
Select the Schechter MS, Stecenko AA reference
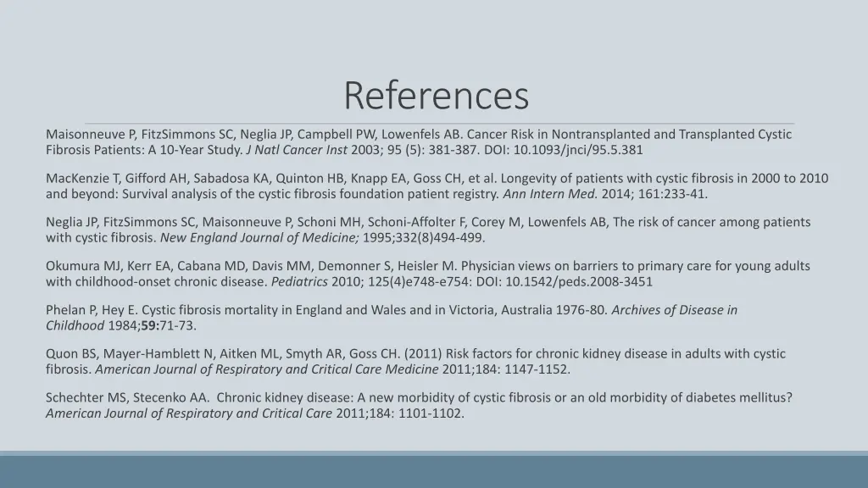point(419,405)
